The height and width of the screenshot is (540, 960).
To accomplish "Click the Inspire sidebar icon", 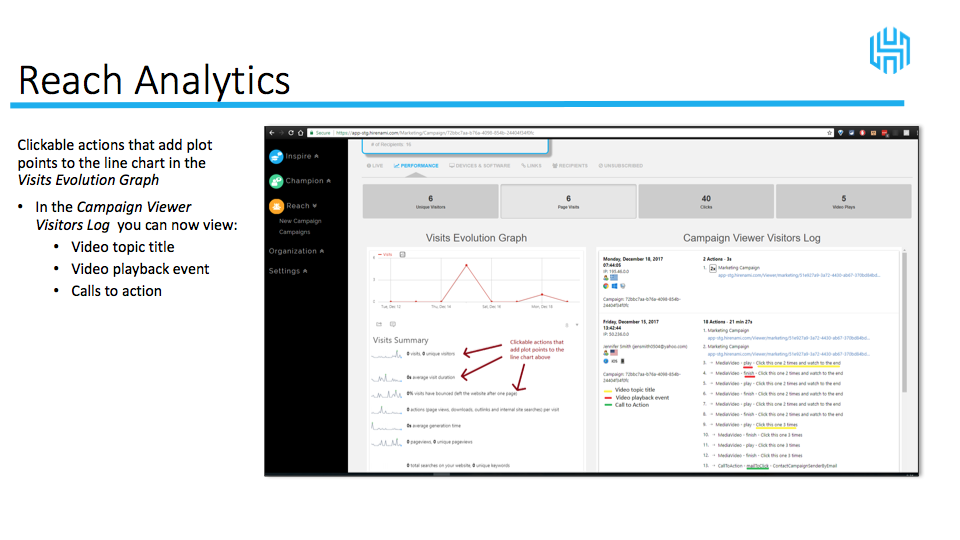I will 276,156.
